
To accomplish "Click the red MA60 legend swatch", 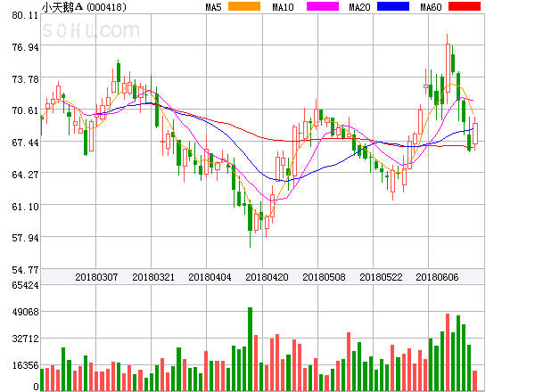I will click(464, 7).
